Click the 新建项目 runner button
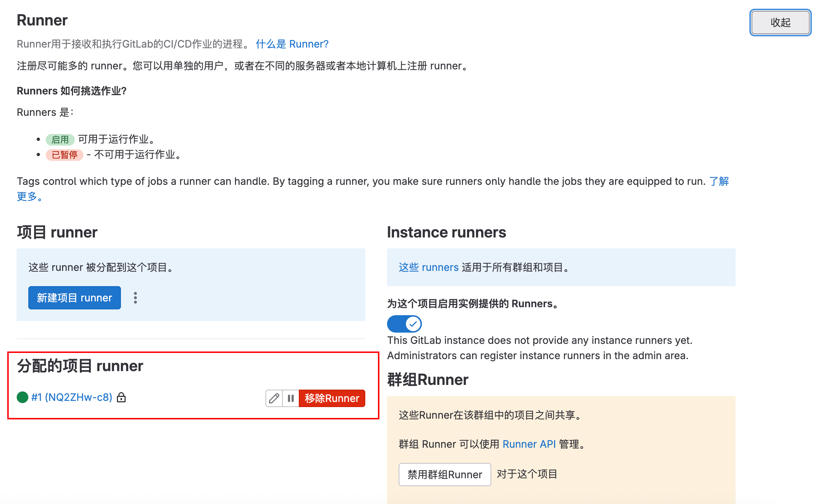 [x=74, y=298]
